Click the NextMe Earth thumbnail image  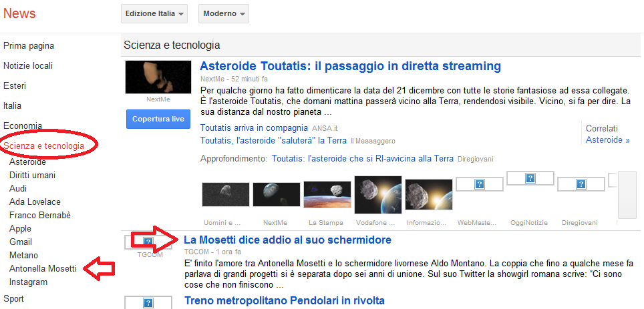[276, 194]
